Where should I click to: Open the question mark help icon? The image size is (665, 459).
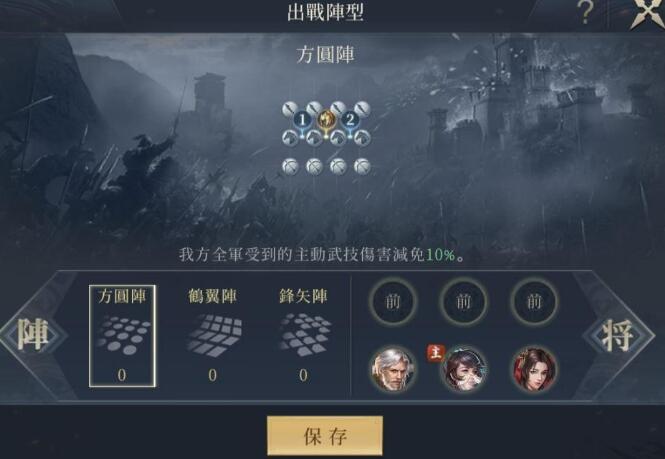[x=585, y=13]
